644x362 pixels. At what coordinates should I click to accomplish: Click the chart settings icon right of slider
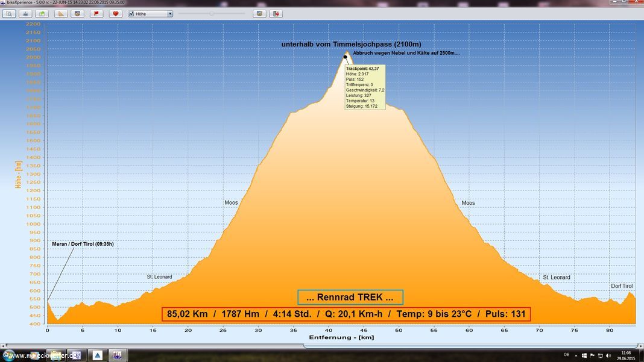[259, 13]
